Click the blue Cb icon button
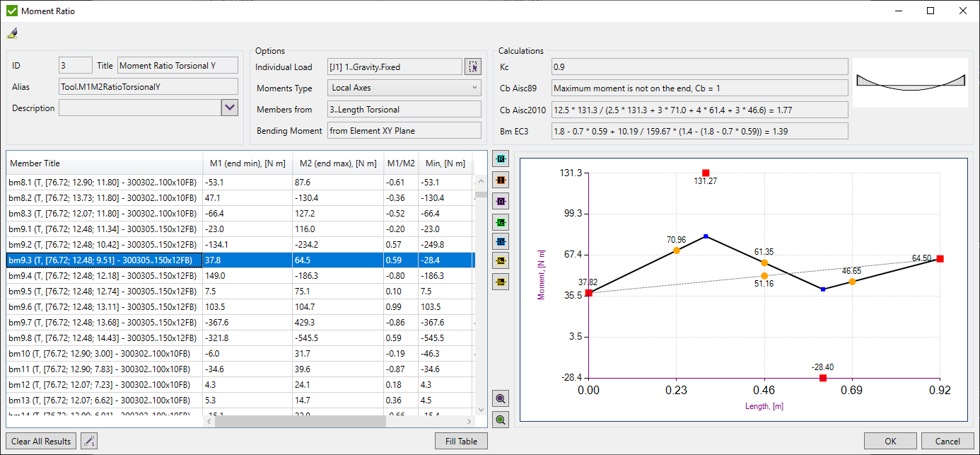The image size is (980, 455). coord(501,242)
